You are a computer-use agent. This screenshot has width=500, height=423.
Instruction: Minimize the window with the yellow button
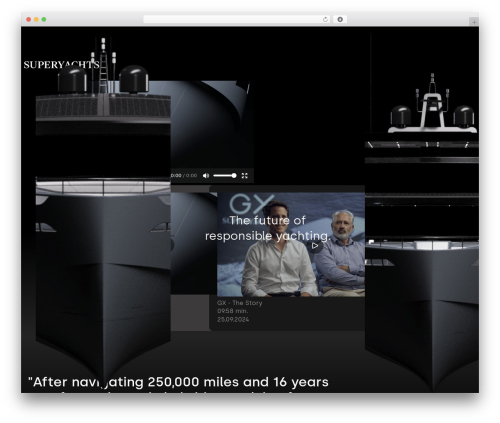point(36,20)
